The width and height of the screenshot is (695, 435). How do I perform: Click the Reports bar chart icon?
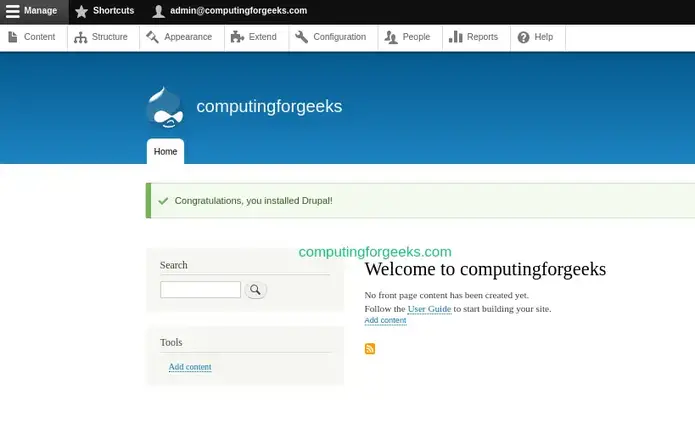point(455,37)
